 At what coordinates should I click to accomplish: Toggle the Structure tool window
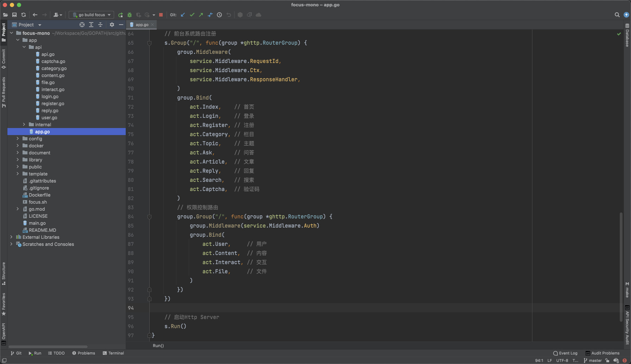[4, 273]
